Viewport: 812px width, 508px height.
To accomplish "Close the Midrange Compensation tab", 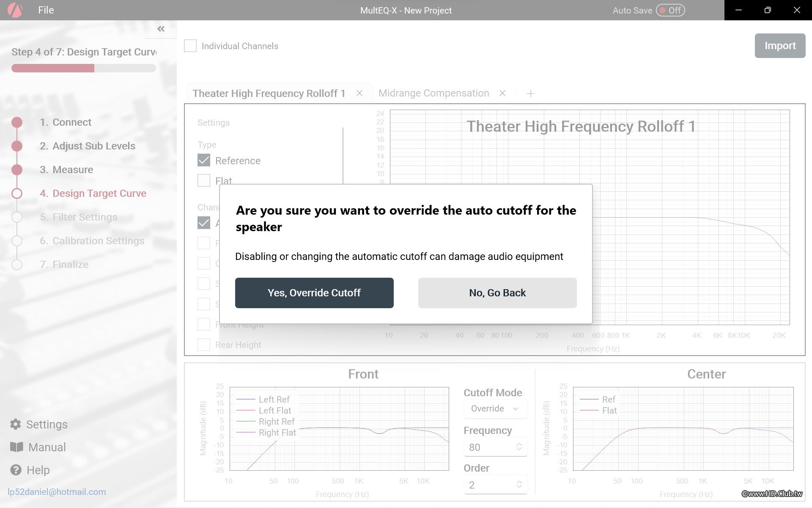I will [x=502, y=93].
